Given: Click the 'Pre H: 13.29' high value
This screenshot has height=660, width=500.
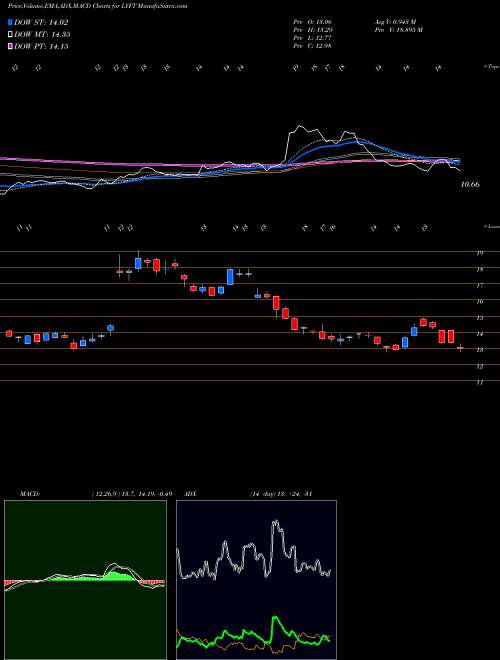Looking at the screenshot, I should pyautogui.click(x=312, y=29).
